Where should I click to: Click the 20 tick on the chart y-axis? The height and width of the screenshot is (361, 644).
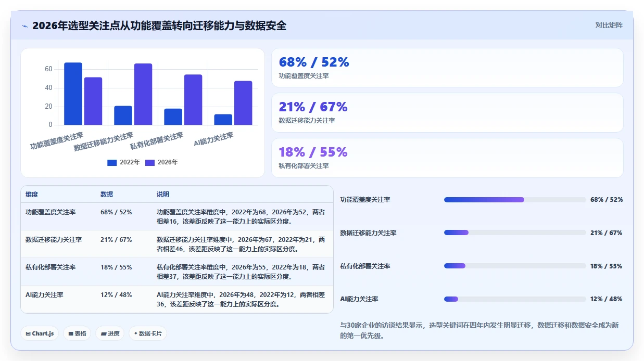[48, 107]
